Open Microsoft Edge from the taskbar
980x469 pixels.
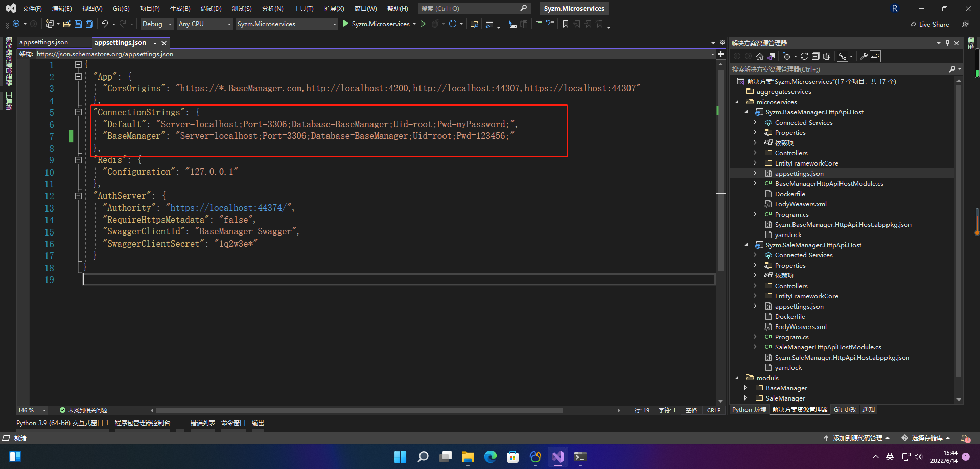coord(491,457)
